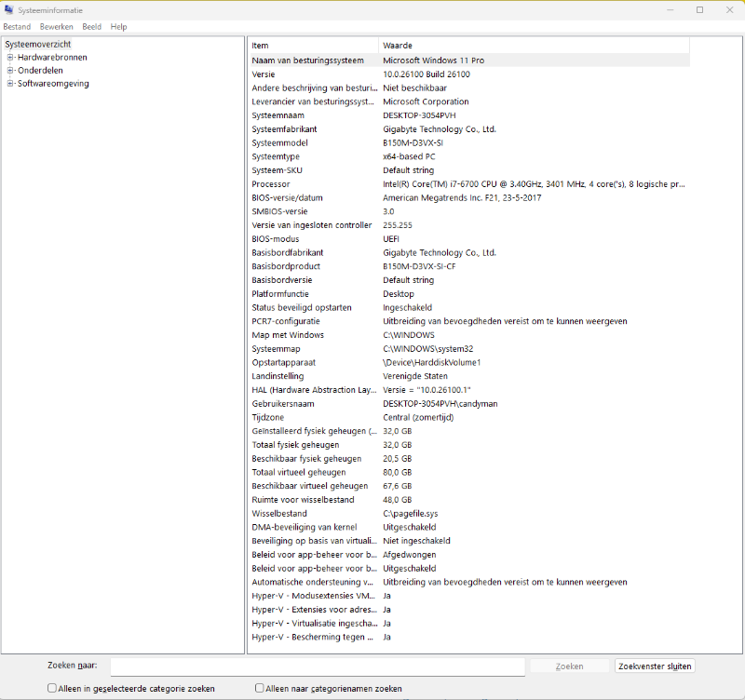Select the Onderdelen label in the tree
This screenshot has width=745, height=700.
click(x=40, y=71)
